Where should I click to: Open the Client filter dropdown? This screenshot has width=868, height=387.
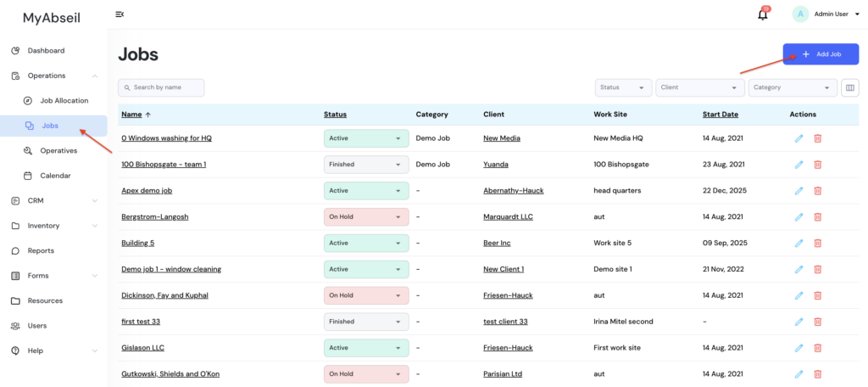click(699, 87)
